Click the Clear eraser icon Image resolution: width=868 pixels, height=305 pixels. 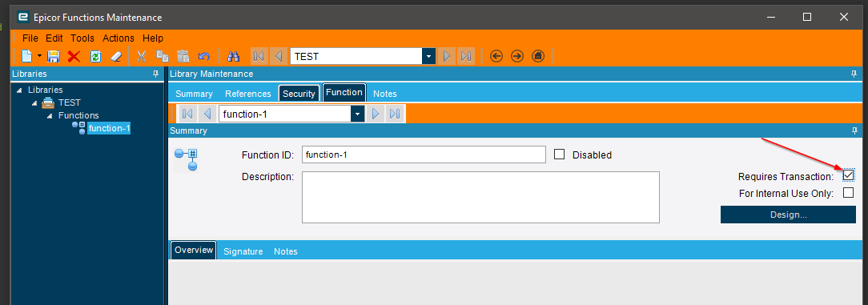[115, 56]
